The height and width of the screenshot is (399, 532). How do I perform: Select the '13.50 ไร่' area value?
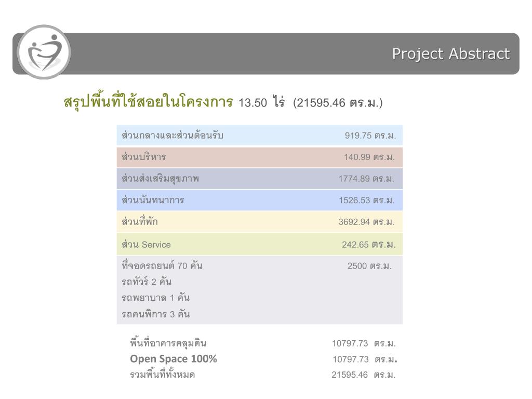coord(262,102)
